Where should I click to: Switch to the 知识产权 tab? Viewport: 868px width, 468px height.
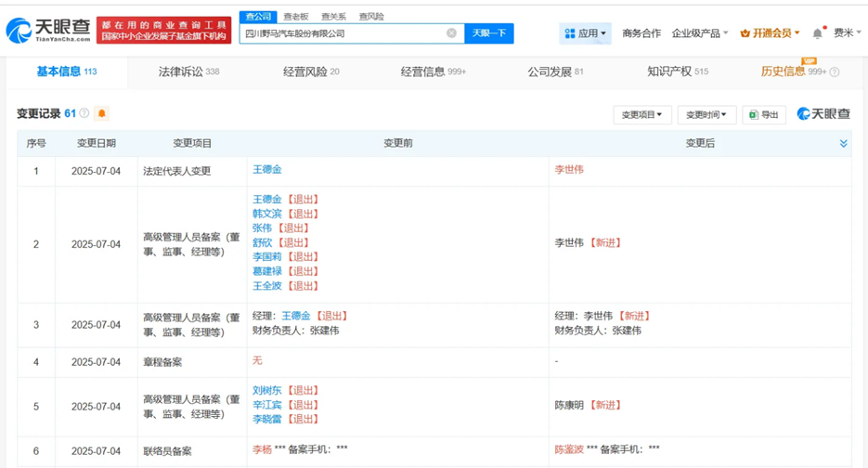click(x=678, y=71)
